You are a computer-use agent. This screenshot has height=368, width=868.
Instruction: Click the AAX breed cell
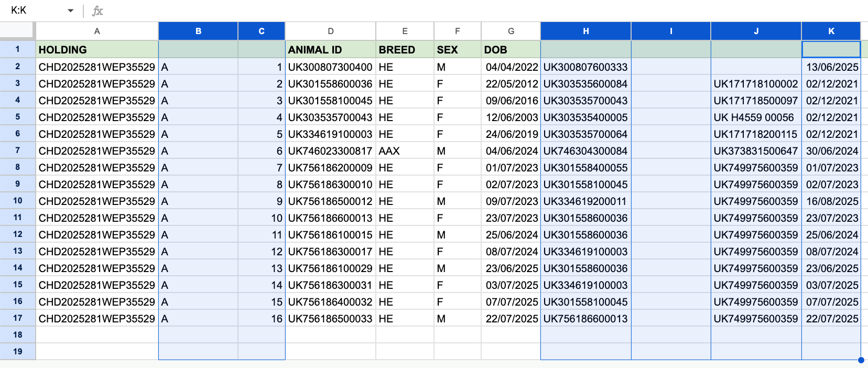405,150
